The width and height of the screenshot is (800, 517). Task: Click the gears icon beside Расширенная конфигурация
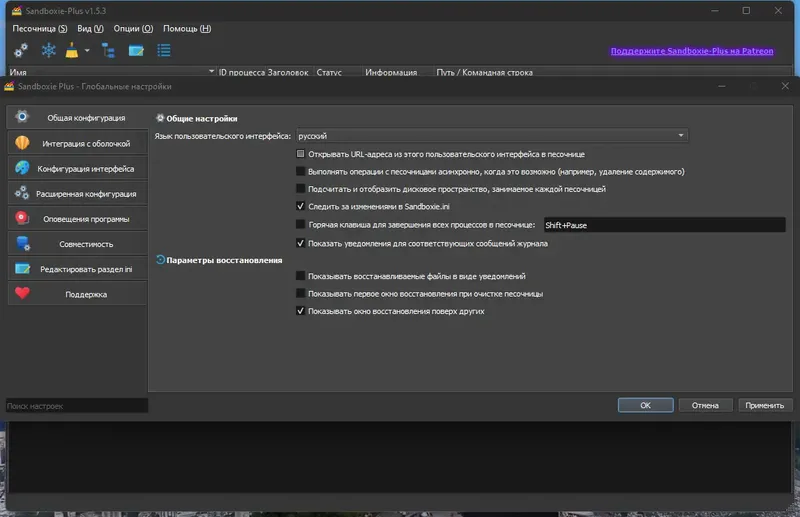coord(22,192)
